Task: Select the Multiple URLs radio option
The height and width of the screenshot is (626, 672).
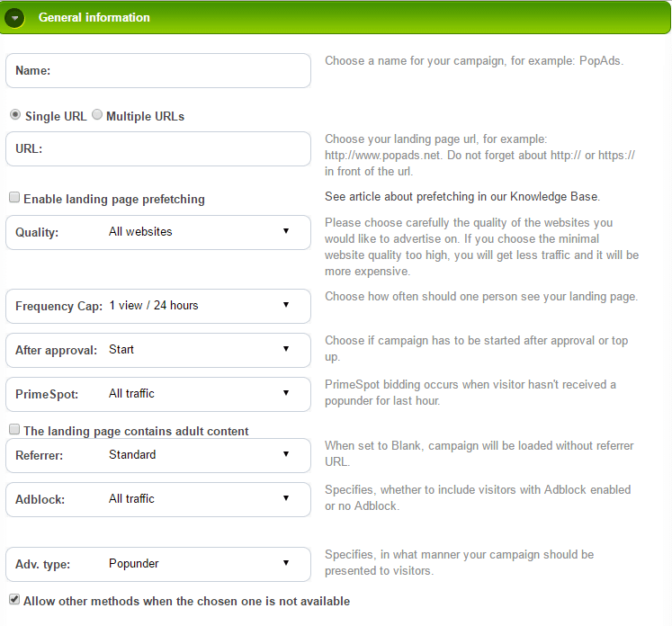Action: click(97, 115)
